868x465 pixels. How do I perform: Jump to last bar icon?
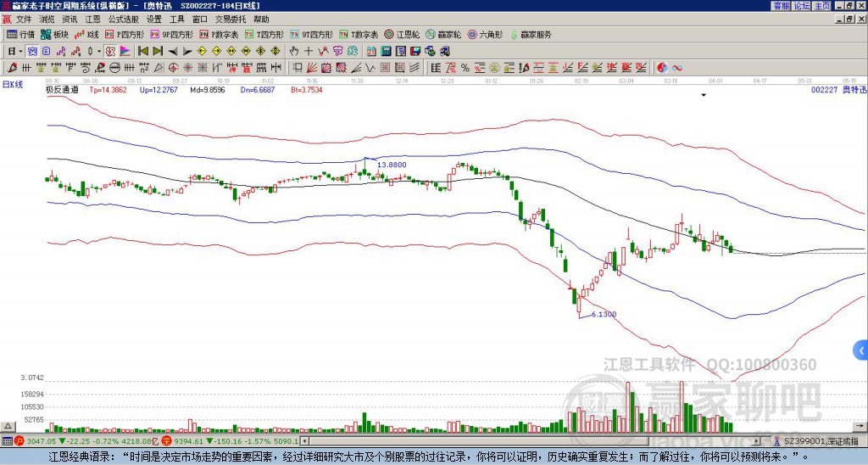158,52
